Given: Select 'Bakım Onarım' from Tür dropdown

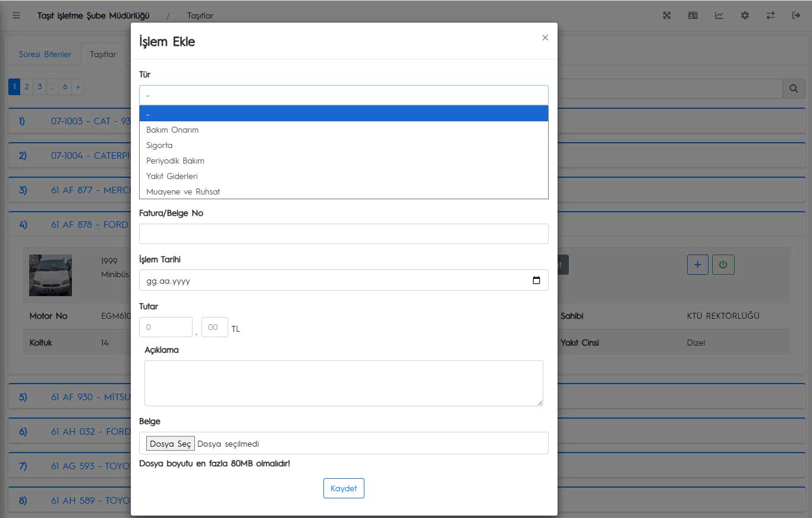Looking at the screenshot, I should pos(172,130).
